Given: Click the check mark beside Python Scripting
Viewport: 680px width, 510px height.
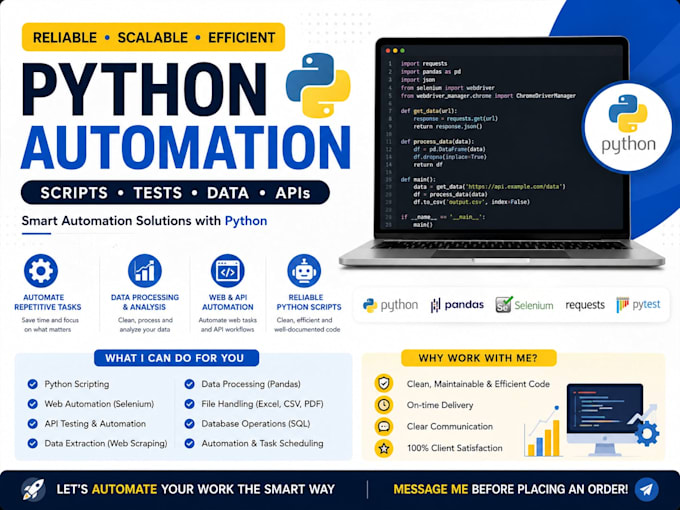Looking at the screenshot, I should 33,384.
